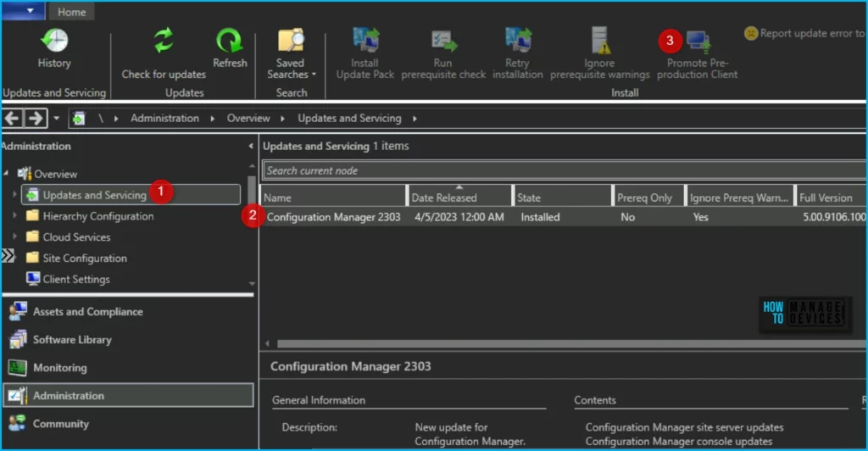
Task: Sort by the Date Released column header
Action: point(459,198)
